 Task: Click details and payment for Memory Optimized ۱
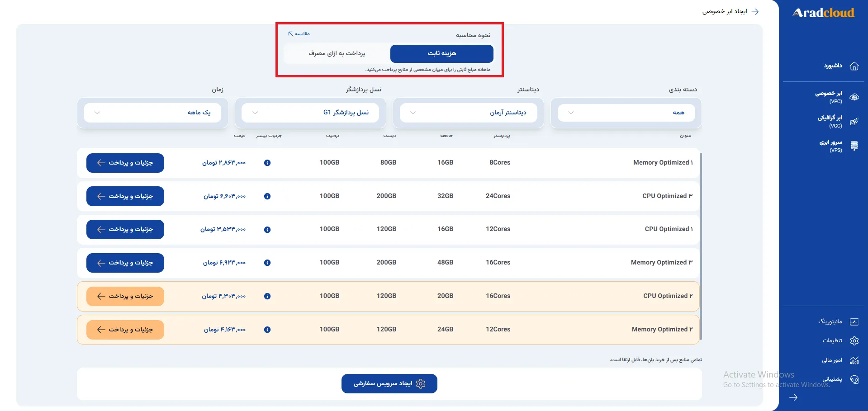[x=125, y=163]
